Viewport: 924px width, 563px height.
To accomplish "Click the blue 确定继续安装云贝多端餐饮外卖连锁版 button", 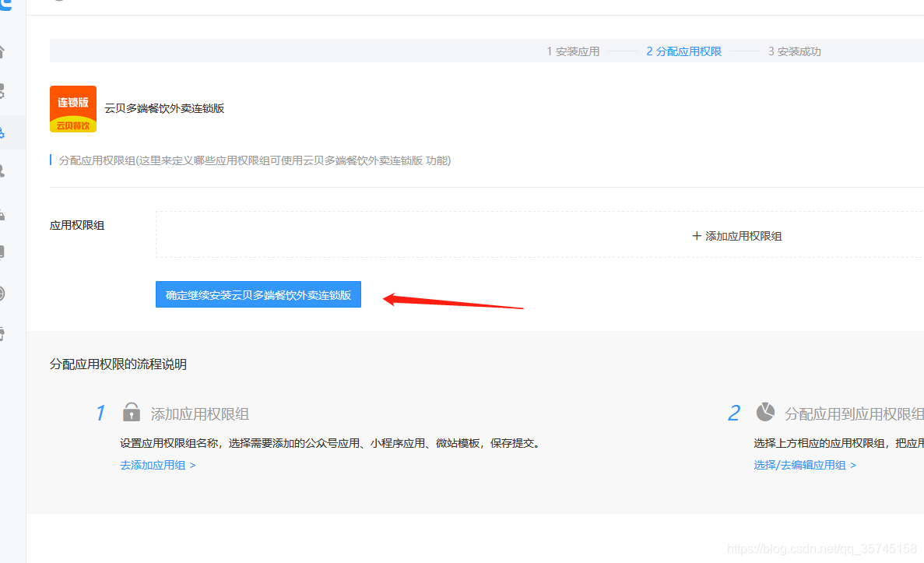I will (258, 295).
